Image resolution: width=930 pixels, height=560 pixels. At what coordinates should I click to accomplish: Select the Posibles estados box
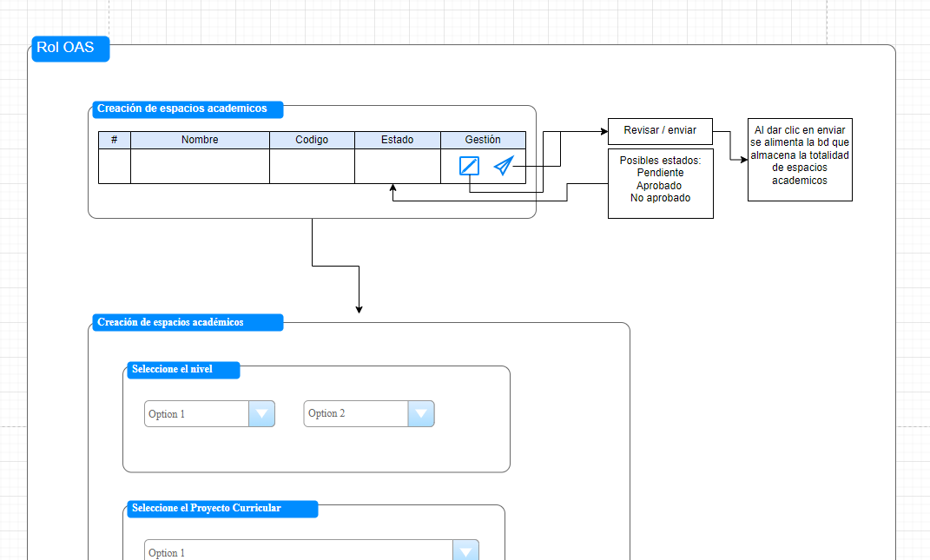(x=660, y=183)
